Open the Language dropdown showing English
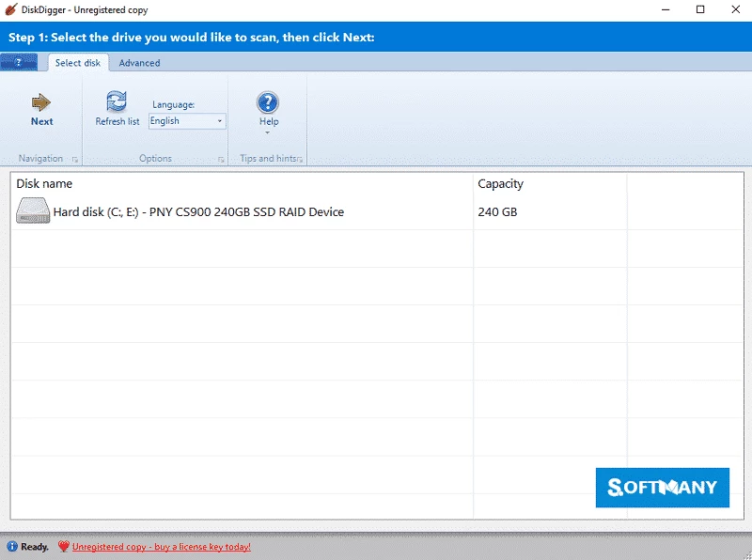752x560 pixels. (x=187, y=121)
